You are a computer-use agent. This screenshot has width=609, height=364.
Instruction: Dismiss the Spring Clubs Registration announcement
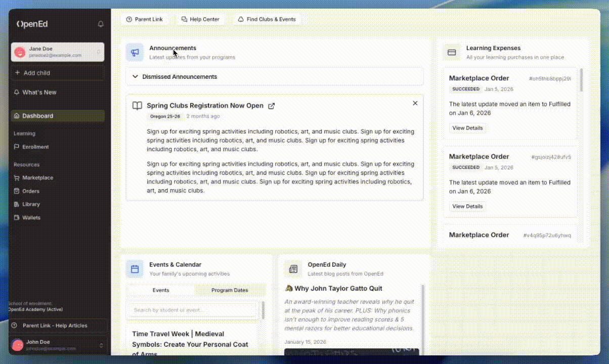(415, 103)
